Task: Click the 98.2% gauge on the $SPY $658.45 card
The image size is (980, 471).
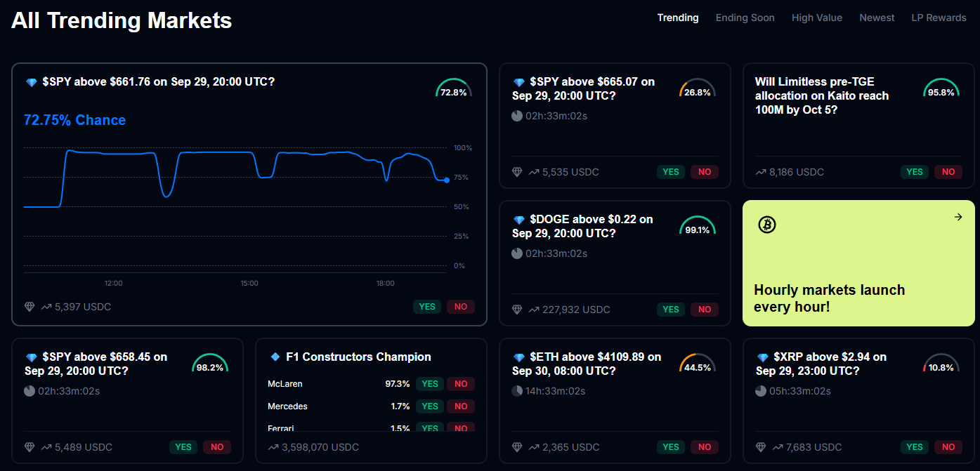Action: 210,364
